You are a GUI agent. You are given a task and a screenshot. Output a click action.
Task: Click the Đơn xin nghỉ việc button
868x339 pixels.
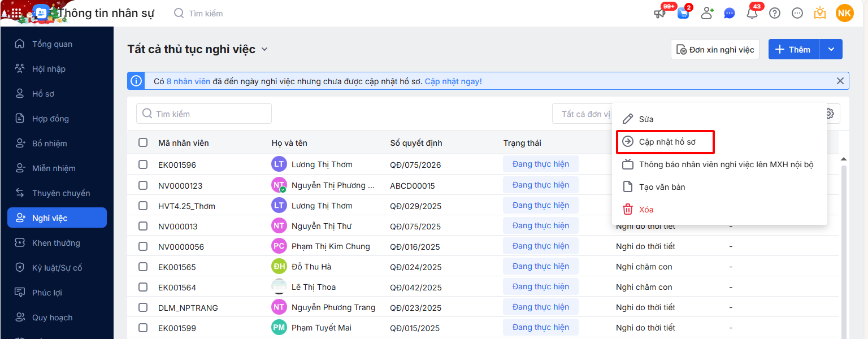715,50
